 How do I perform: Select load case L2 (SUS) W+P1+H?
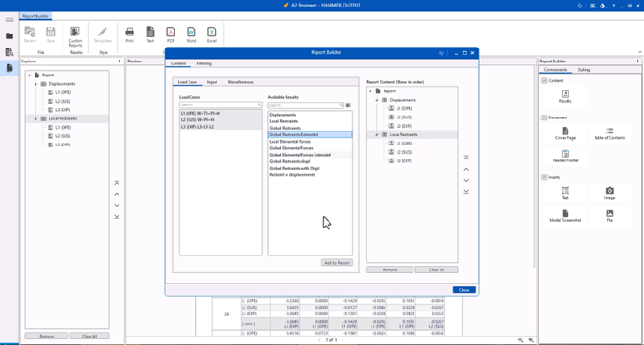220,119
